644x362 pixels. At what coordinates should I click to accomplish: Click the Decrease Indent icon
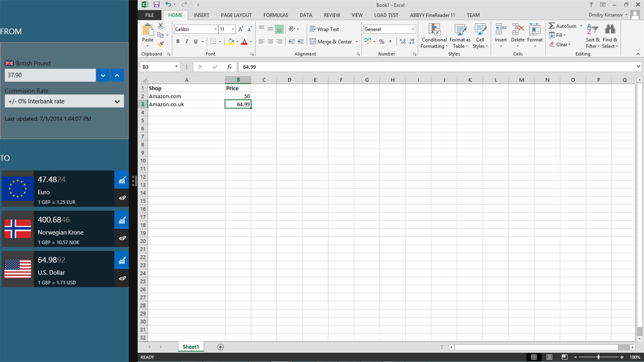pos(292,42)
